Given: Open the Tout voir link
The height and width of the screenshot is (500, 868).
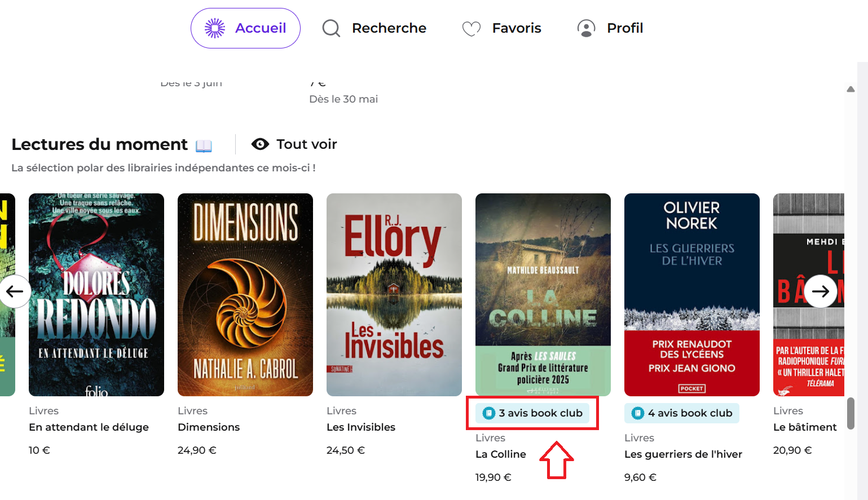Looking at the screenshot, I should pyautogui.click(x=307, y=144).
